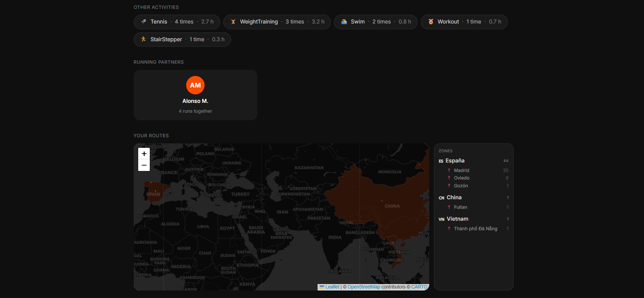
Task: Click the WeightTraining dumbbell icon
Action: (233, 22)
